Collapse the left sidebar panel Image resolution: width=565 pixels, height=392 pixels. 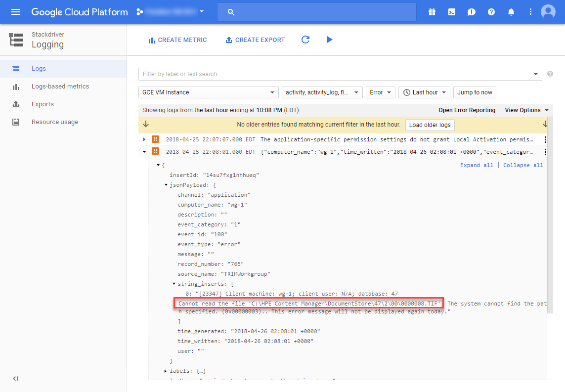(15, 378)
